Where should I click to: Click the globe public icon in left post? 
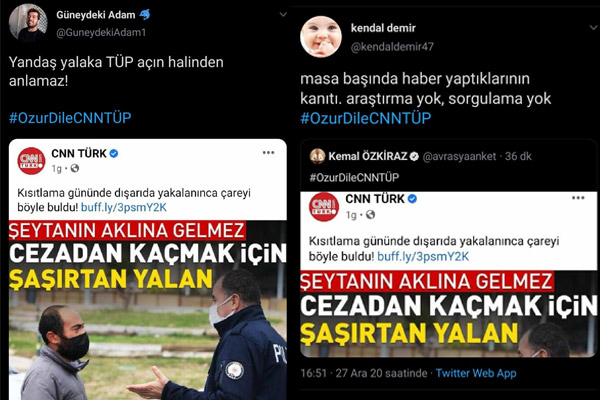coord(74,168)
